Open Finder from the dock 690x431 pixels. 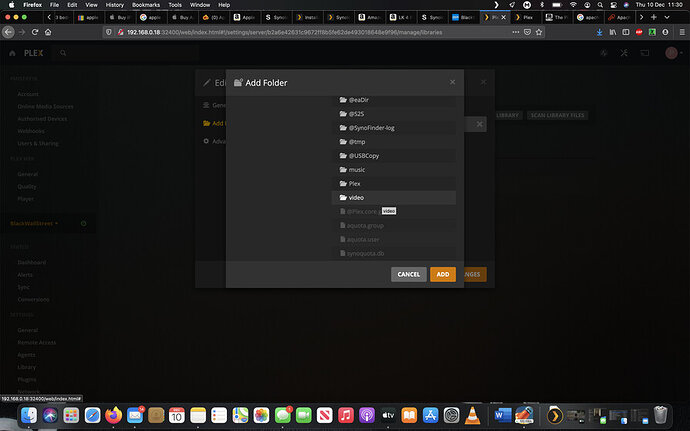[x=29, y=415]
